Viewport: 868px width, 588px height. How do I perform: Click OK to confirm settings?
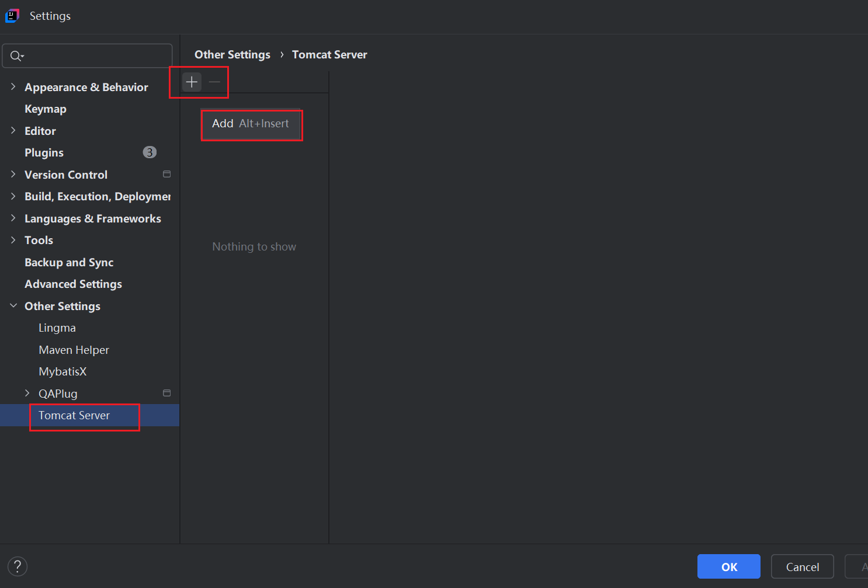tap(729, 566)
